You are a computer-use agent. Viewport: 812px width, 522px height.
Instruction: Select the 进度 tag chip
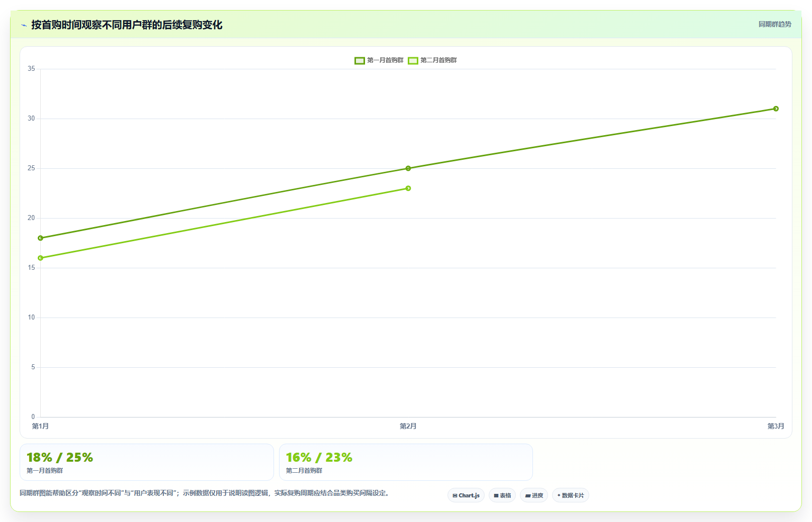(x=534, y=495)
